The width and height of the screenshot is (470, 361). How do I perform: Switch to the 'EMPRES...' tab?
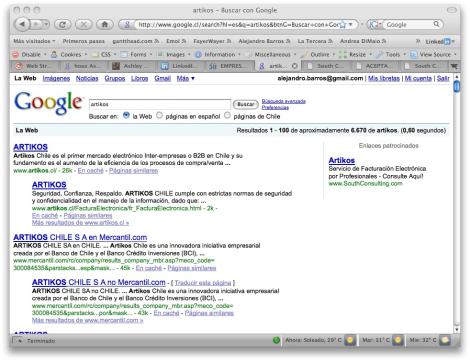click(230, 66)
